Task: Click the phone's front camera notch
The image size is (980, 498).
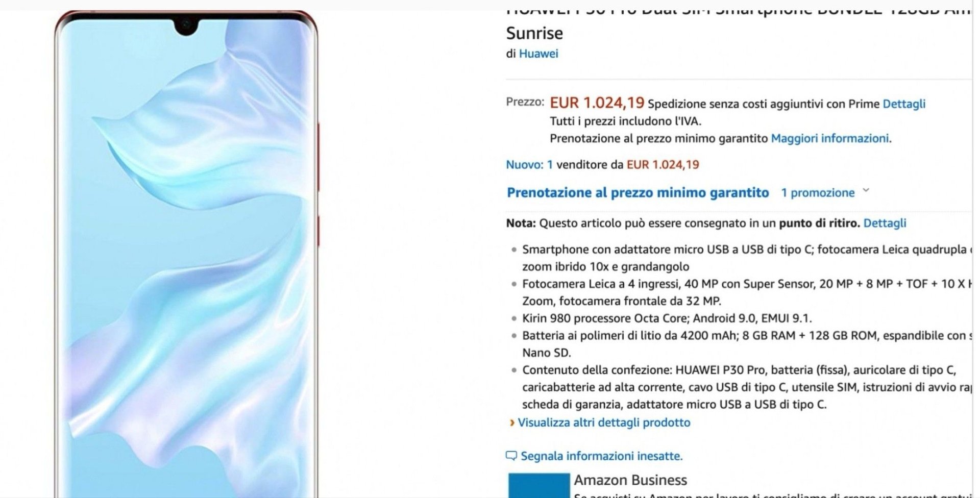Action: tap(186, 26)
